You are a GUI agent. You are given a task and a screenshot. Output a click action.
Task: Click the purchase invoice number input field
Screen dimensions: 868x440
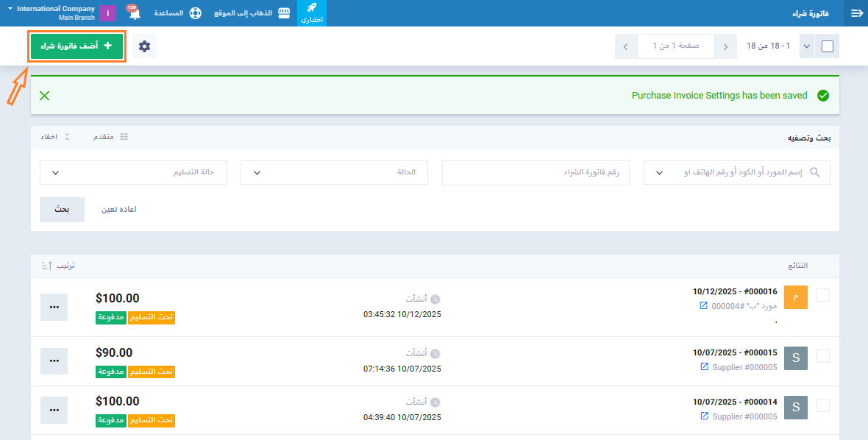(536, 173)
